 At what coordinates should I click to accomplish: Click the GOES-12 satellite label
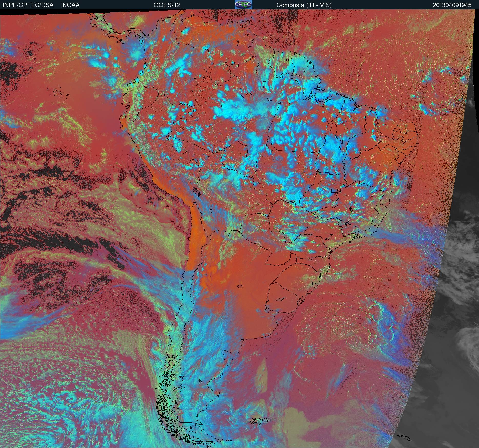coord(167,5)
